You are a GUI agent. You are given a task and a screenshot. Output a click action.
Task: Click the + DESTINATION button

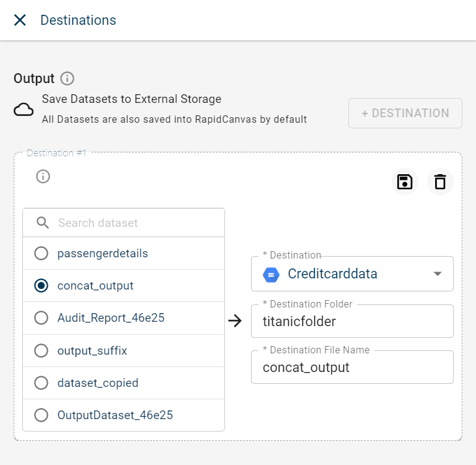(x=405, y=113)
